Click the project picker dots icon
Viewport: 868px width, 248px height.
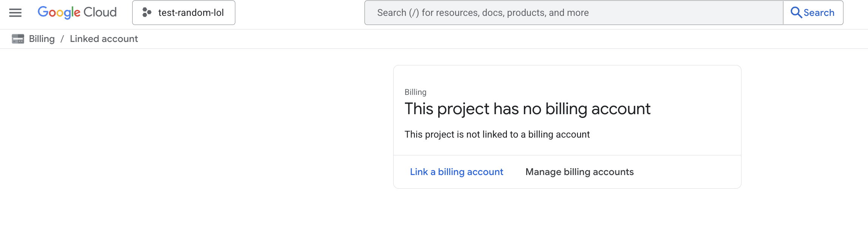click(147, 12)
